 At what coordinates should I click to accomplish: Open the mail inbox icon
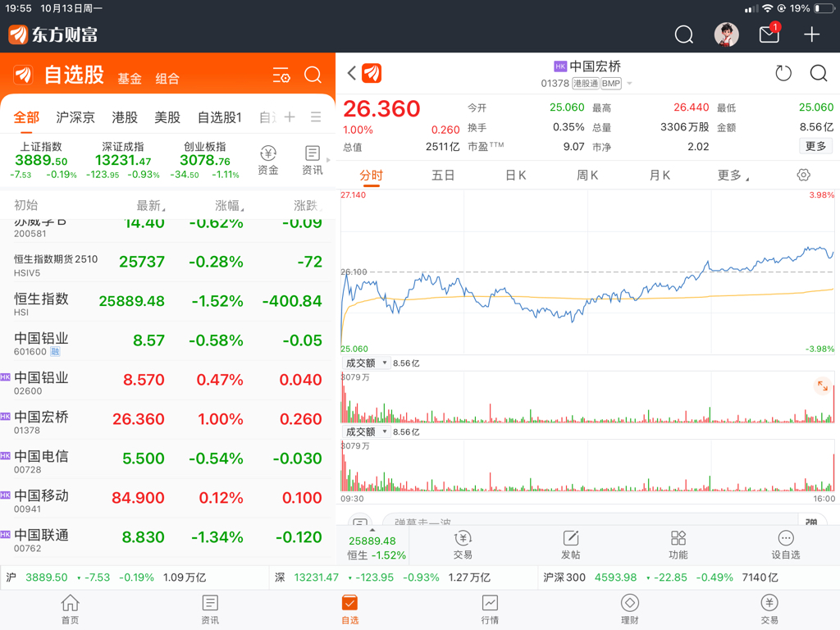pyautogui.click(x=769, y=34)
